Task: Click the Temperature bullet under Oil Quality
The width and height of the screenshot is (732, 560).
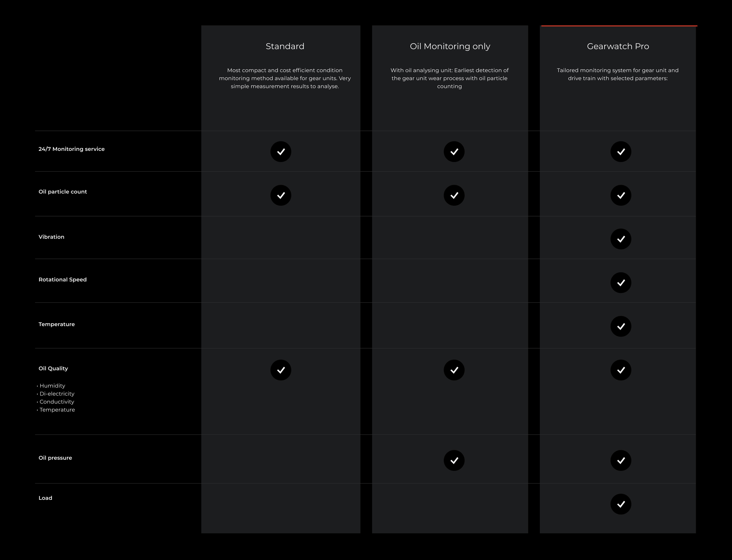Action: pyautogui.click(x=56, y=410)
